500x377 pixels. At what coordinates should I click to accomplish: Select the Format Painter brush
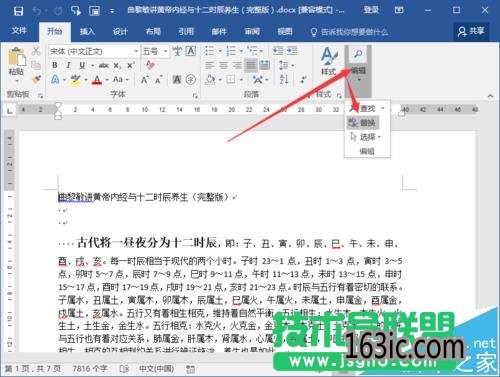pos(36,79)
